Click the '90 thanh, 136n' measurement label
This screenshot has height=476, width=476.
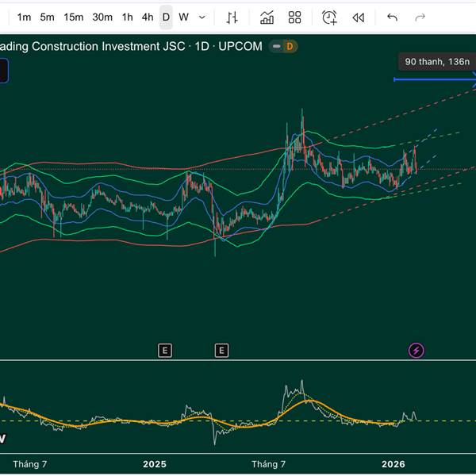(436, 61)
